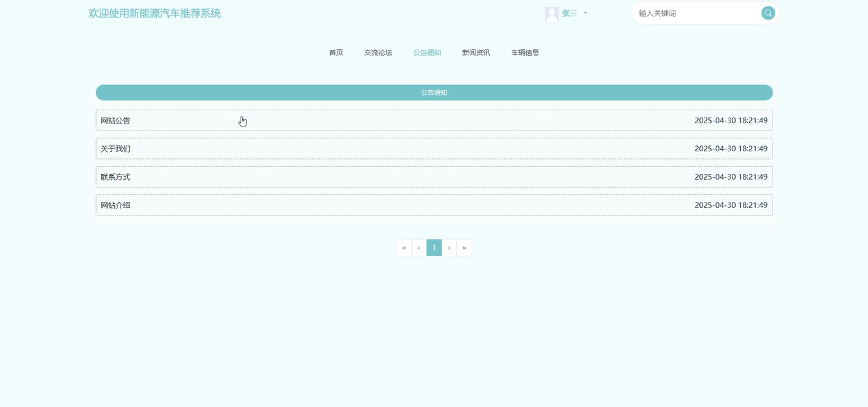Open the 首页 navigation tab
868x407 pixels.
[x=336, y=53]
